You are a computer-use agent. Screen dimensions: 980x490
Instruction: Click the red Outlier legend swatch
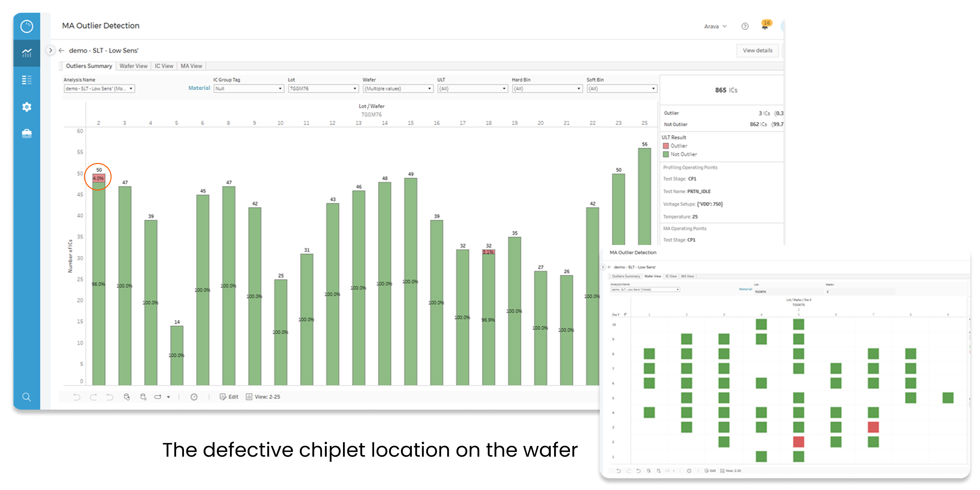coord(666,146)
